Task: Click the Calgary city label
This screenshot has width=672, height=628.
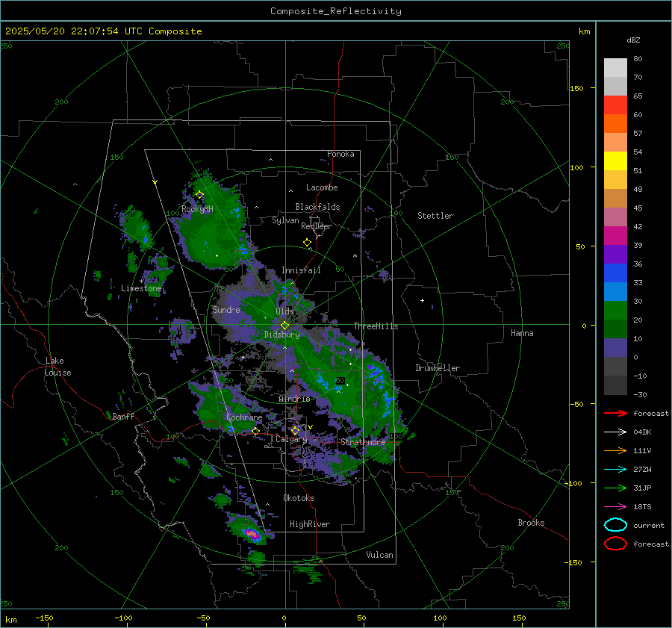Action: click(x=291, y=439)
